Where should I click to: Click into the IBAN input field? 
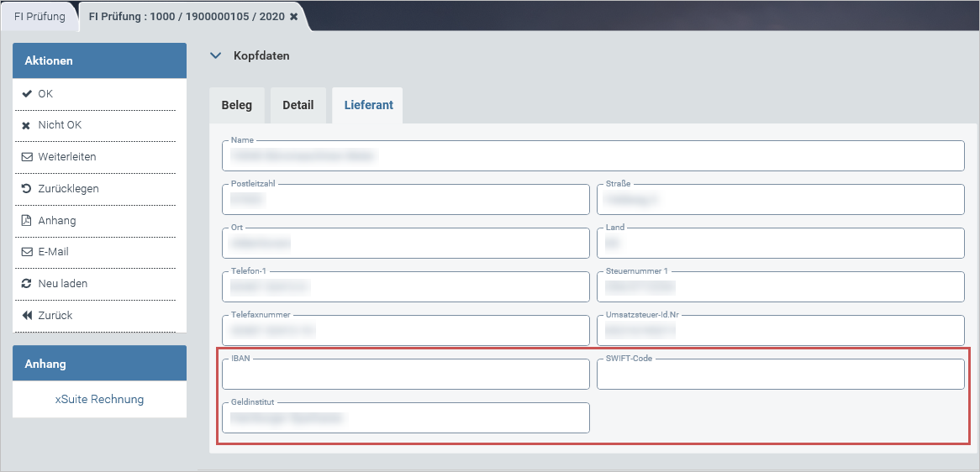coord(406,375)
